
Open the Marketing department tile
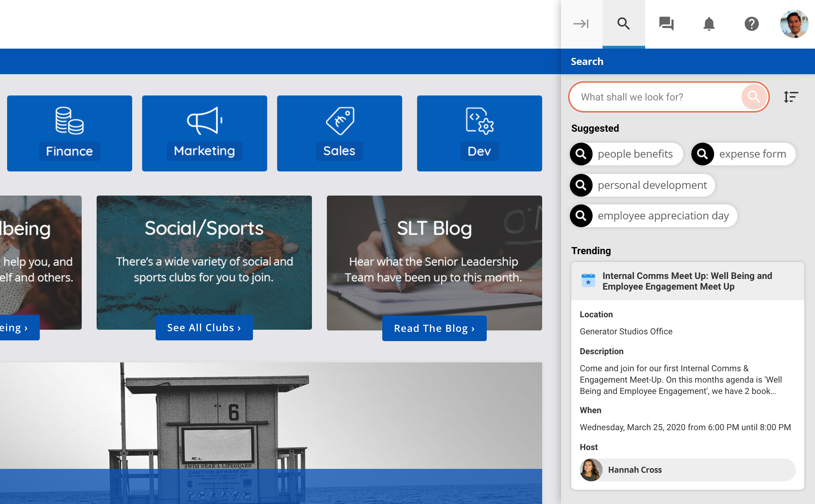[x=205, y=133]
